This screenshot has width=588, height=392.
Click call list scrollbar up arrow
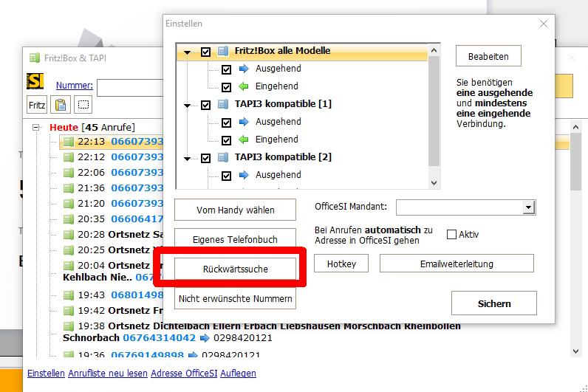click(575, 127)
